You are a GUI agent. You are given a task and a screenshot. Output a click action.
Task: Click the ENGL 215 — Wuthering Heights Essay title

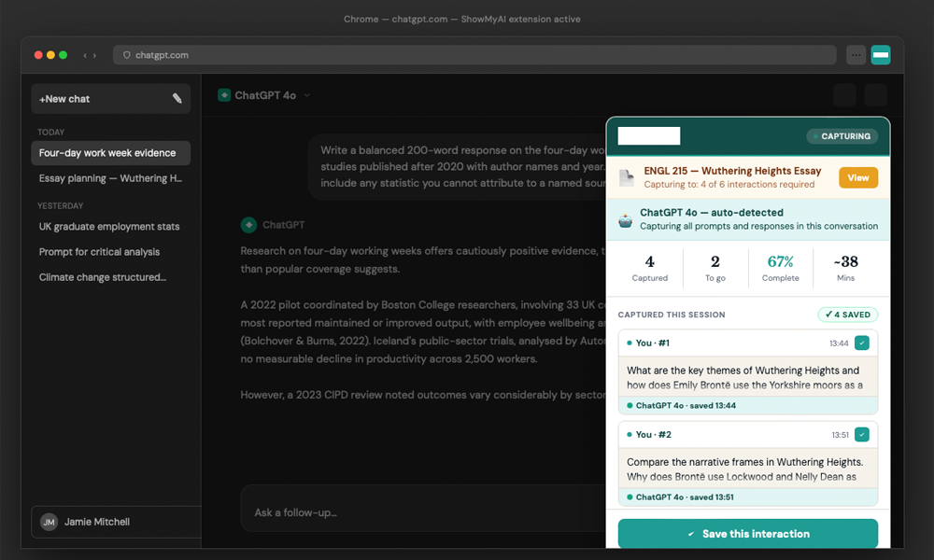732,171
